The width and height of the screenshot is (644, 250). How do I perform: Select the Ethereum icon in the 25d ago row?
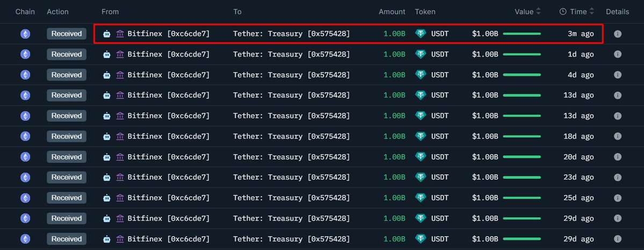(x=25, y=198)
